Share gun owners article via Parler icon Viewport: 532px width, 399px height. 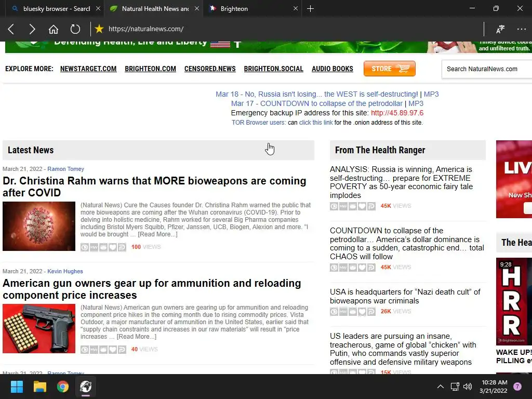122,350
